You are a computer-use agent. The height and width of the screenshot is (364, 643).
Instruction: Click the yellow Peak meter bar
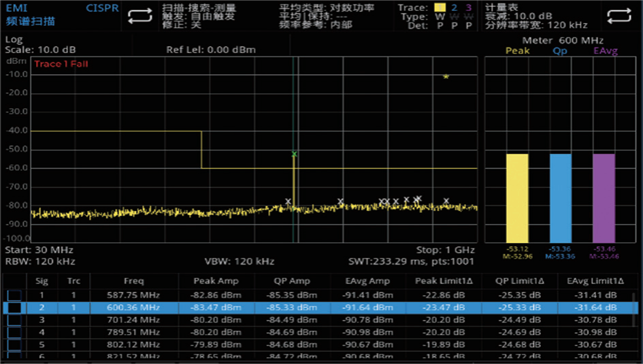pos(517,199)
